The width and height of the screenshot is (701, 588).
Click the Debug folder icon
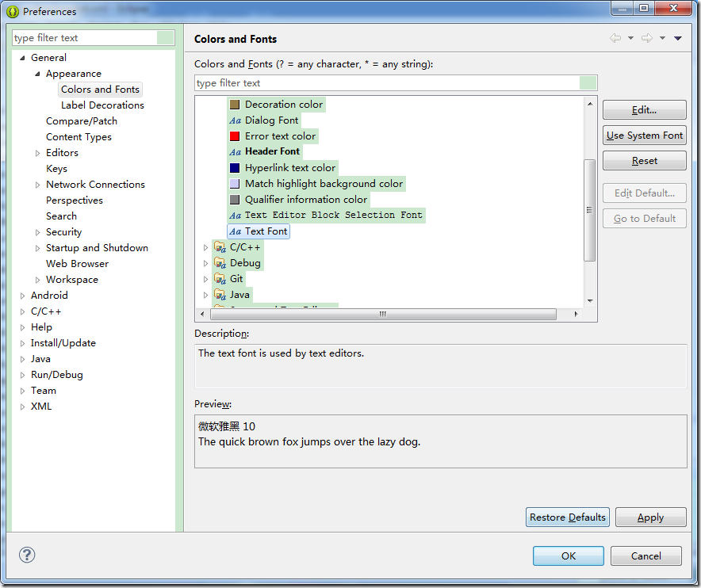point(220,263)
